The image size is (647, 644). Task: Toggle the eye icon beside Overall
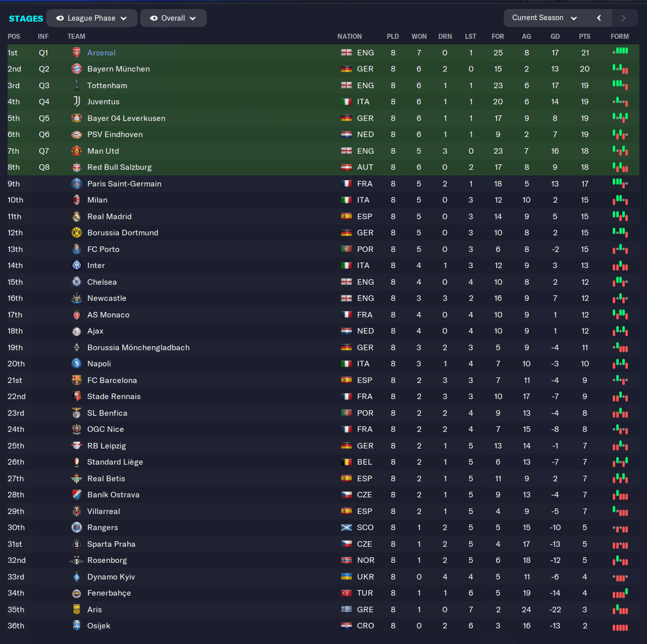coord(154,18)
